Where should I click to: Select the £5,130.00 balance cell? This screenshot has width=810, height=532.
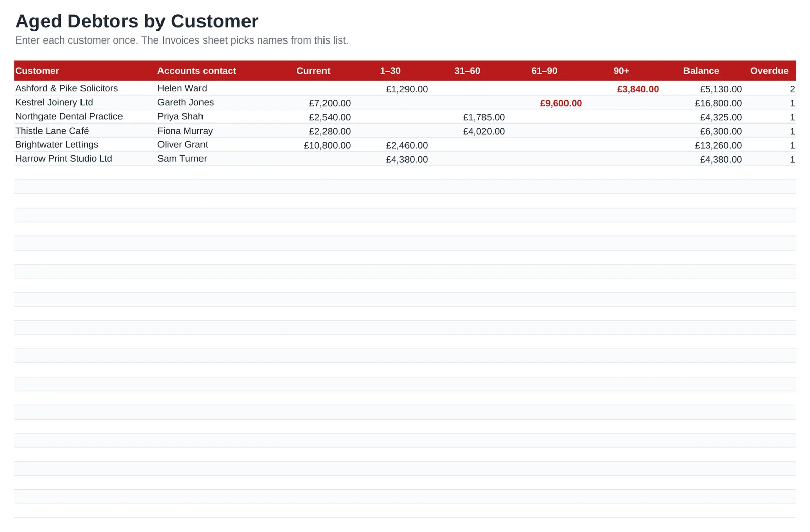point(721,89)
